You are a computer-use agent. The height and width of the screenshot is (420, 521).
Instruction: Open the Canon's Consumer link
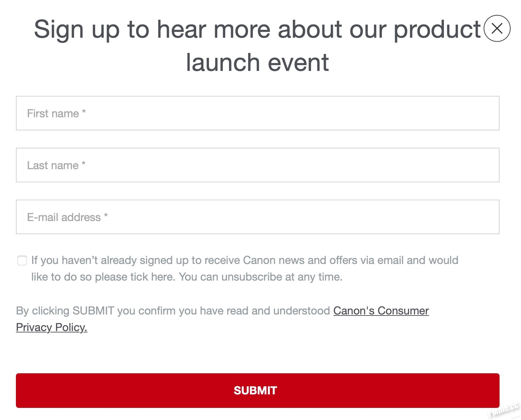coord(381,311)
